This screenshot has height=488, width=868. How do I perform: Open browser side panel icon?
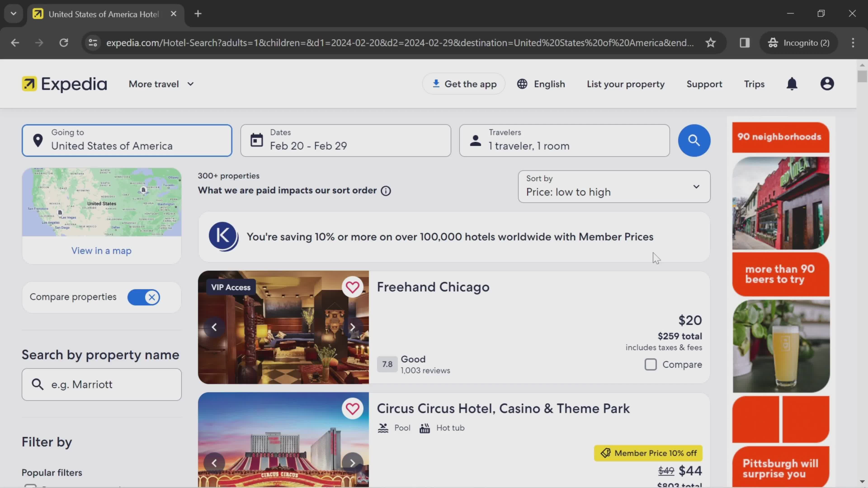pos(745,43)
